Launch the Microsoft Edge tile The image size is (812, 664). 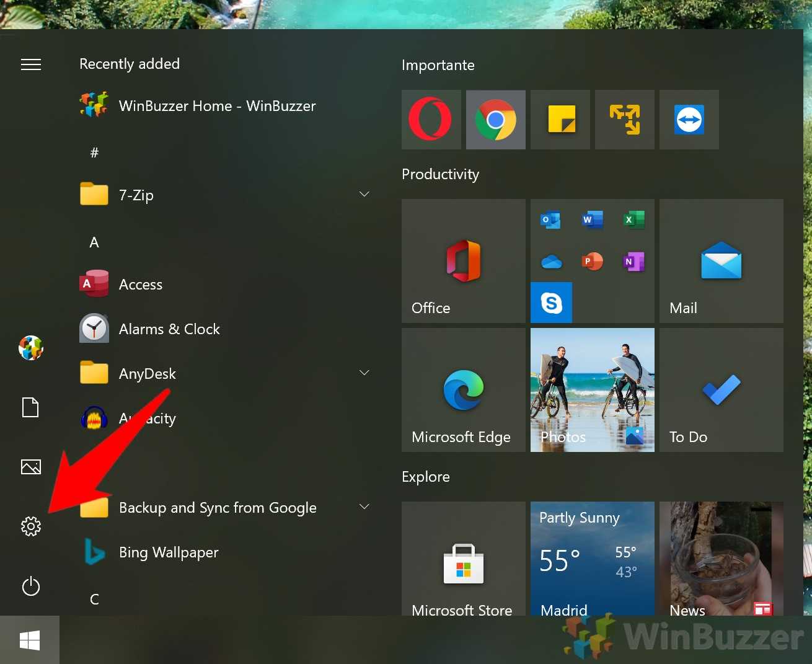tap(464, 390)
